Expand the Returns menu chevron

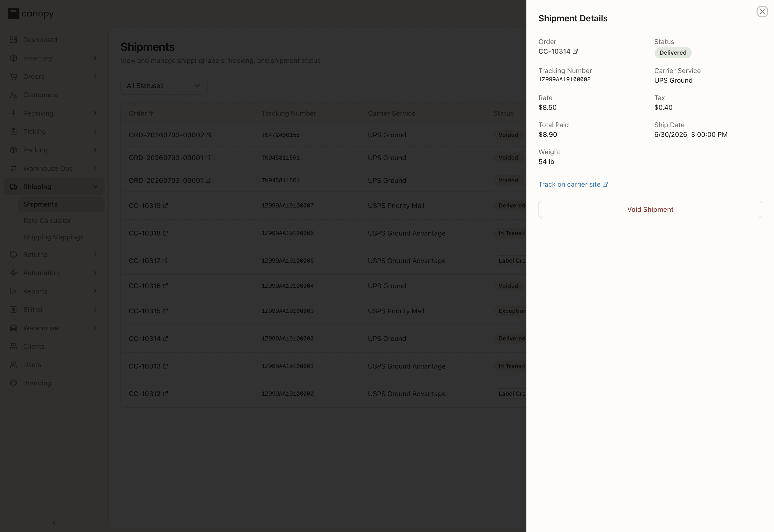point(95,254)
